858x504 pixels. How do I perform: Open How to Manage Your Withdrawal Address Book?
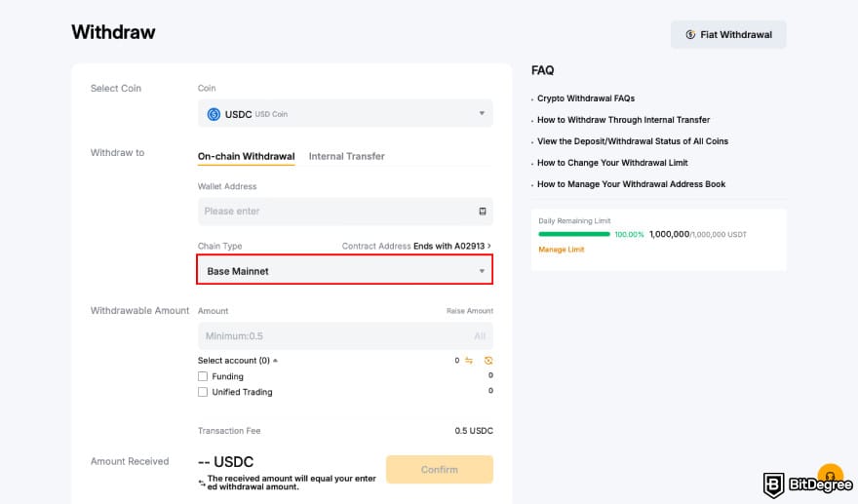point(631,184)
